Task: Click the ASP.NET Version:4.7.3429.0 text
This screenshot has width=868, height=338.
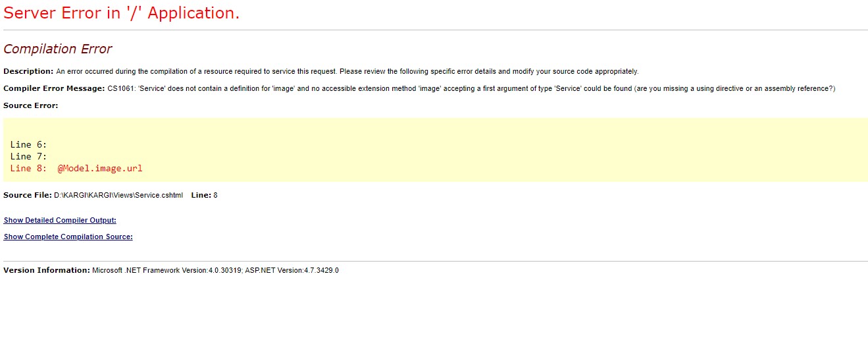Action: coord(292,270)
